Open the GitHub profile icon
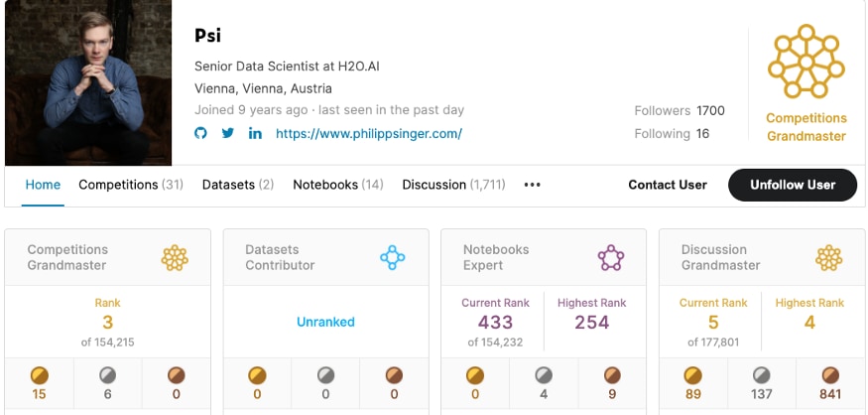Viewport: 868px width, 415px height. (201, 133)
